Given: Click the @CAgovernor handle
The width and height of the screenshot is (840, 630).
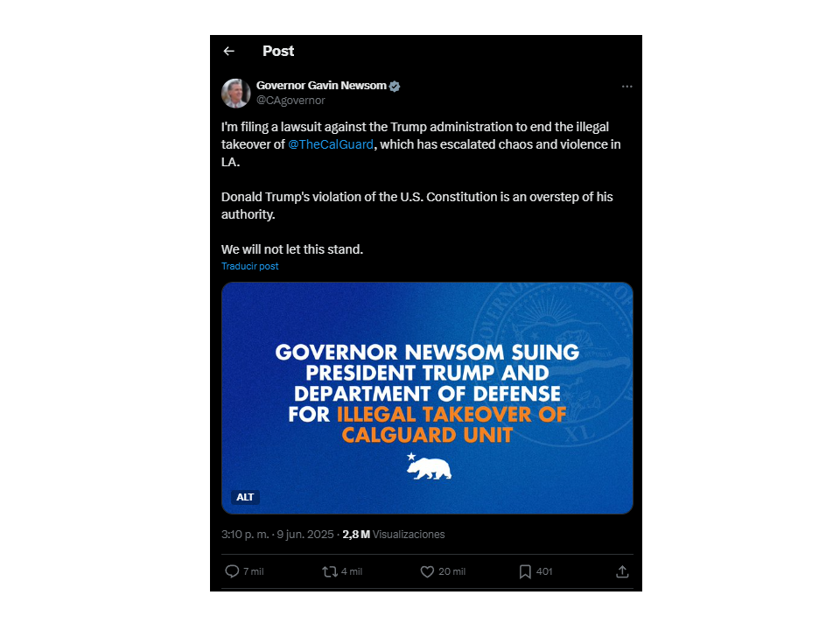Looking at the screenshot, I should [290, 100].
